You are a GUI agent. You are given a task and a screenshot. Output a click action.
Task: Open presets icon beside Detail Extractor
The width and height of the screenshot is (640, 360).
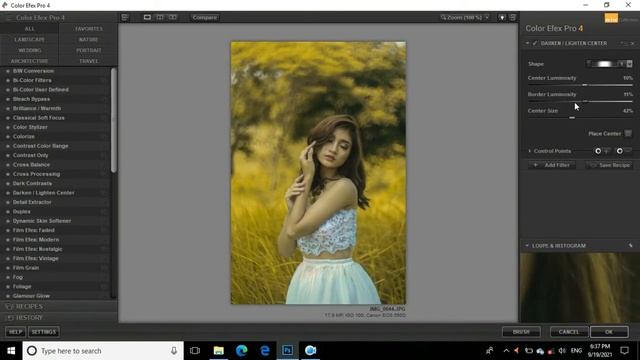(x=104, y=202)
